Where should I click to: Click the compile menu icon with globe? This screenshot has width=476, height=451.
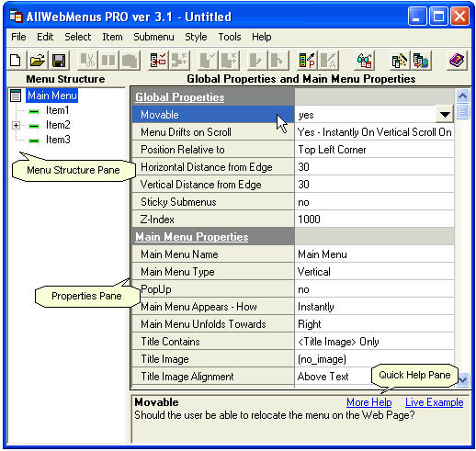click(421, 60)
